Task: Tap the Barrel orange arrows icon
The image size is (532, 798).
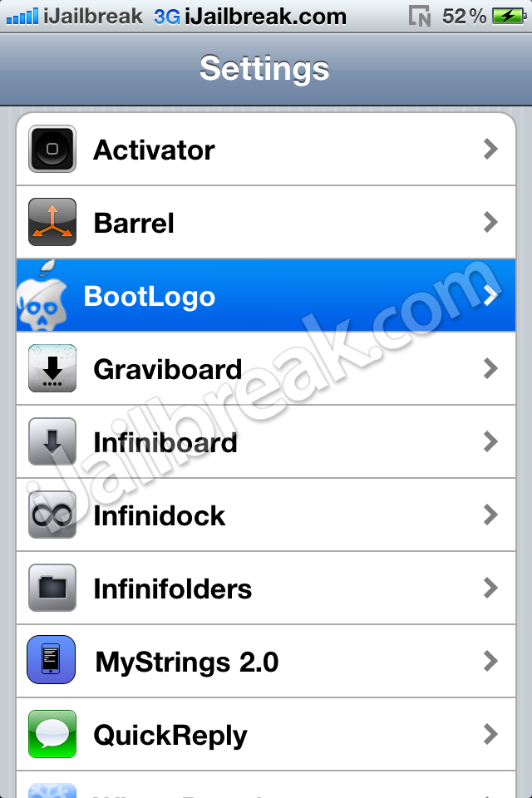Action: (52, 222)
